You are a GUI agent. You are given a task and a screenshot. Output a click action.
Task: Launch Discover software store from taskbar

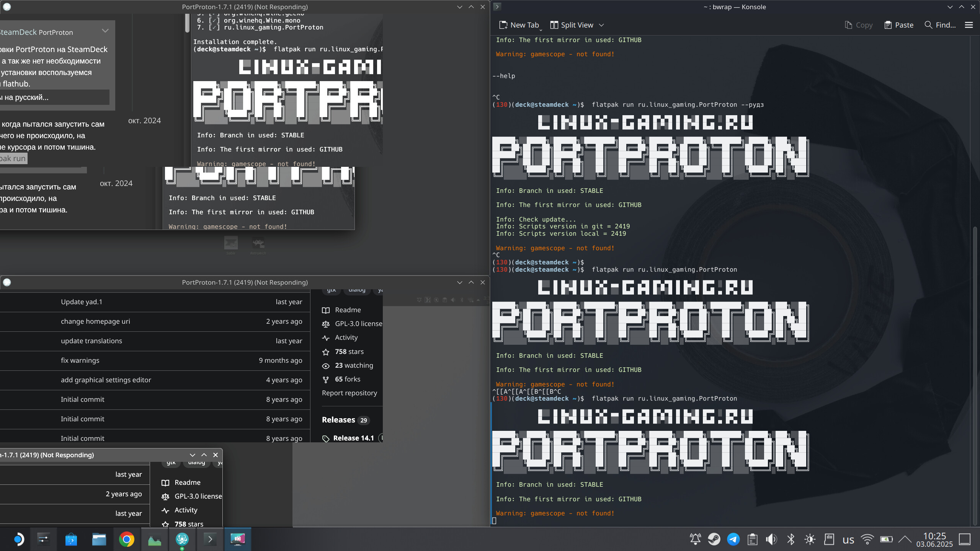click(x=71, y=539)
